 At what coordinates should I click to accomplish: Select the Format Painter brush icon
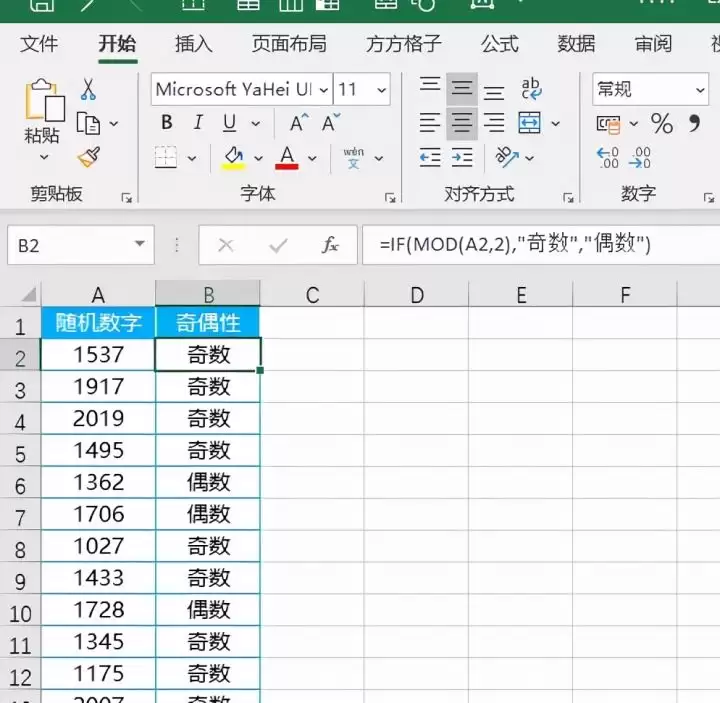(89, 157)
